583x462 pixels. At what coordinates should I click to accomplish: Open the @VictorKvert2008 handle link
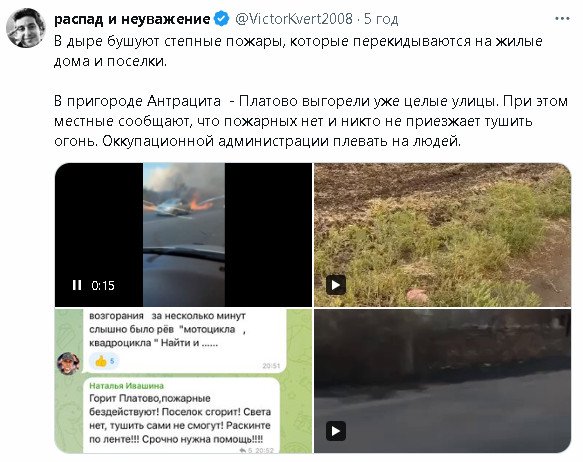pos(294,19)
